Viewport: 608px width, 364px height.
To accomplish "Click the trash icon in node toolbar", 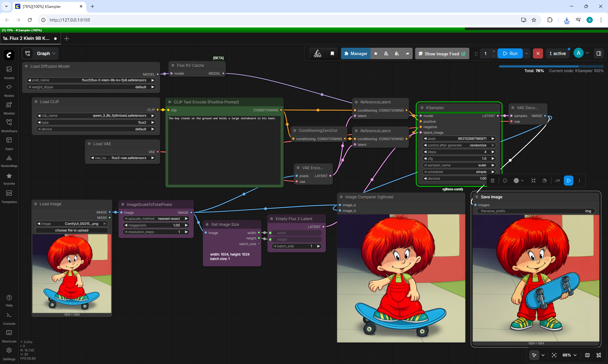I will coord(492,181).
